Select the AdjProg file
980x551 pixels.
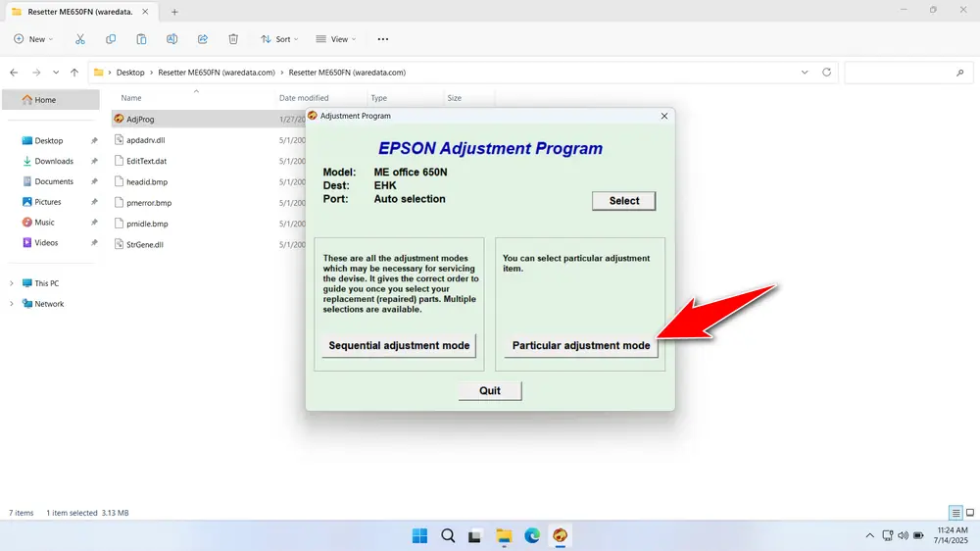pyautogui.click(x=140, y=119)
